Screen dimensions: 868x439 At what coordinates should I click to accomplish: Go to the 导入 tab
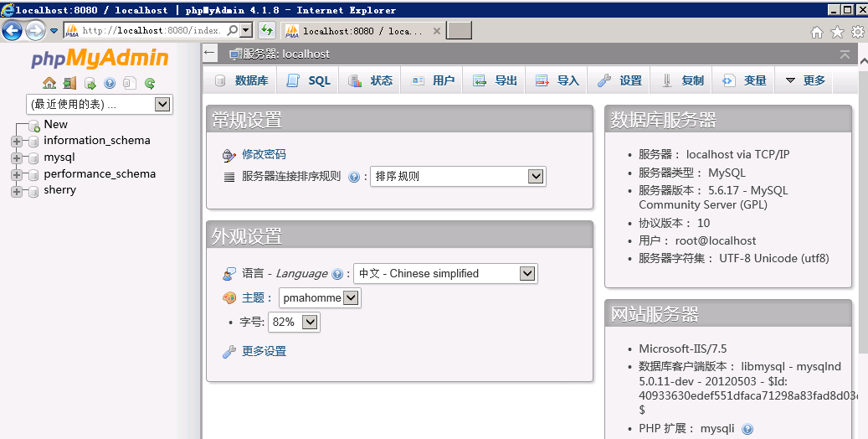point(557,81)
